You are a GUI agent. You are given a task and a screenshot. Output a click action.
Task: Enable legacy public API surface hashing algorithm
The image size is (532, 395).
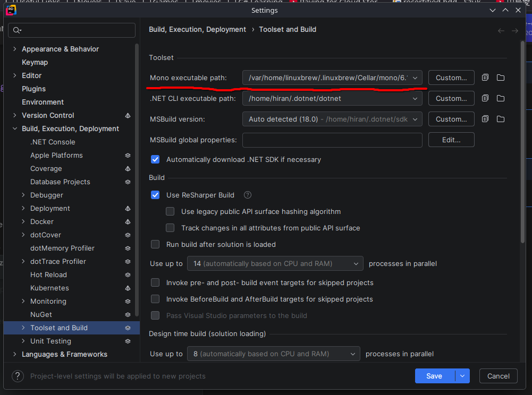point(170,212)
